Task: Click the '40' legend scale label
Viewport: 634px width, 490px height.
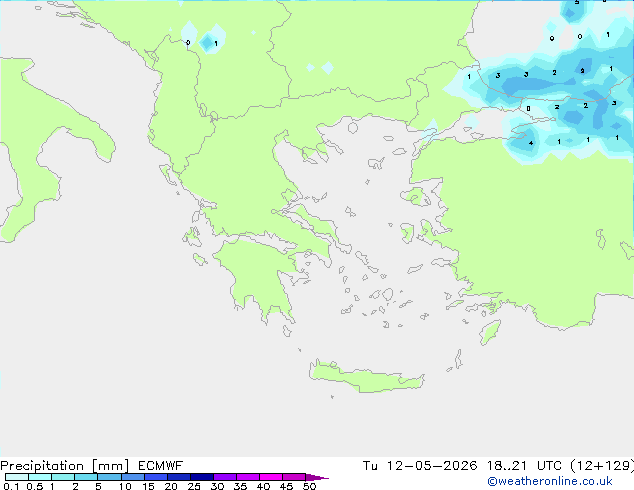Action: [x=263, y=486]
